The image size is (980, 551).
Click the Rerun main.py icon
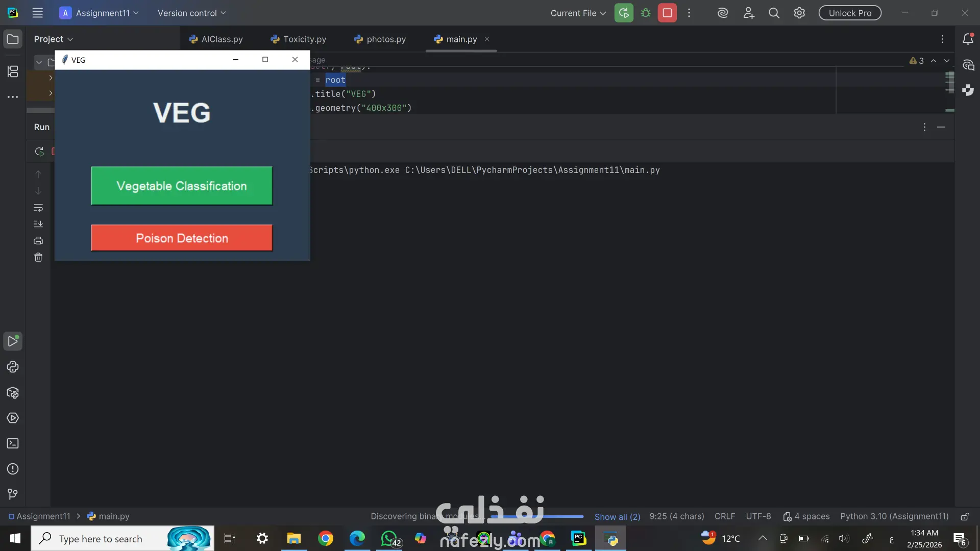[x=623, y=13]
